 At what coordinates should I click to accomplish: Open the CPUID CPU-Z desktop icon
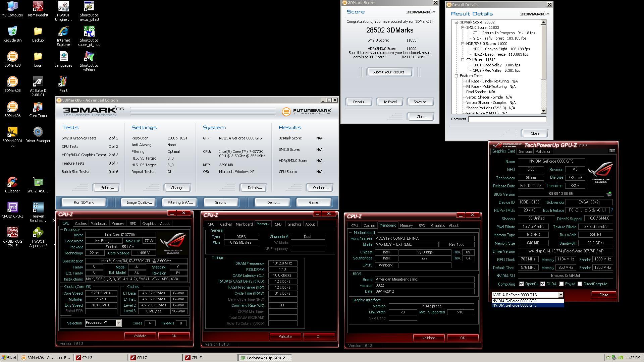click(12, 210)
